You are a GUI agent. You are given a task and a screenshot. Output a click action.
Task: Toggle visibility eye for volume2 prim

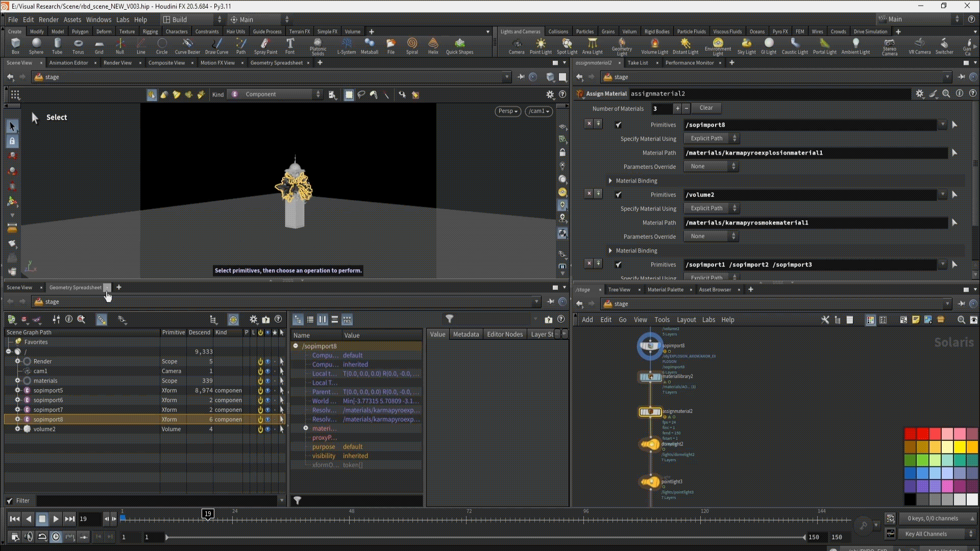267,429
